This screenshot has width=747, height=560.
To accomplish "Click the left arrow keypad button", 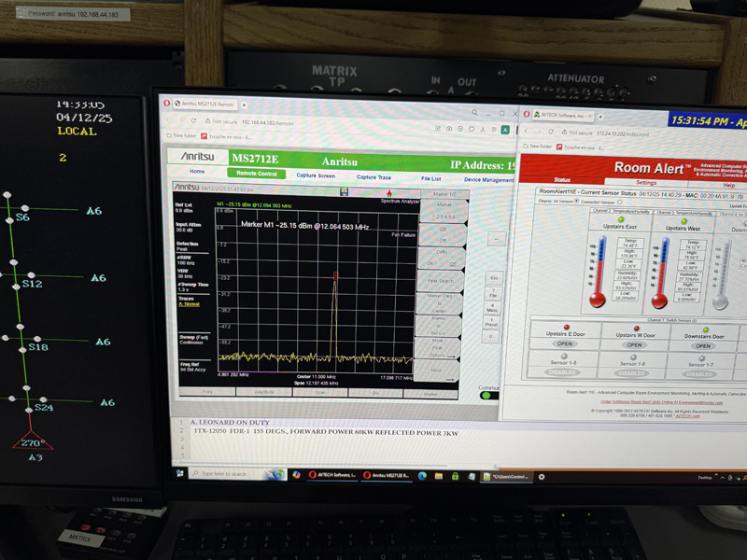I will pyautogui.click(x=497, y=239).
